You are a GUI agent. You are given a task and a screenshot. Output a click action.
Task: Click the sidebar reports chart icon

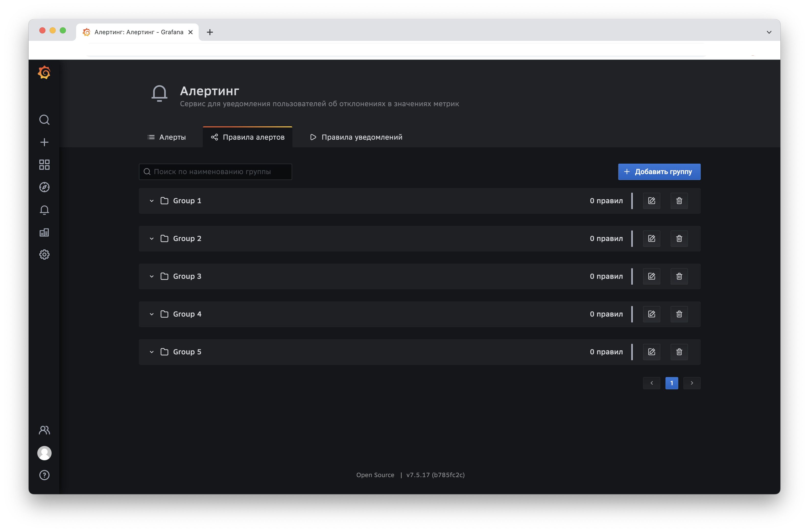coord(44,232)
